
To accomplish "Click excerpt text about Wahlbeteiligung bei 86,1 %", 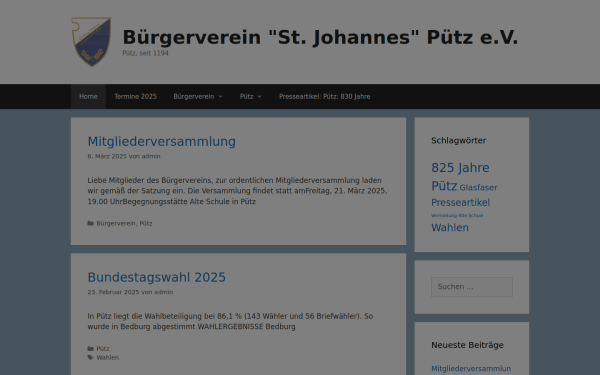I will pos(230,321).
